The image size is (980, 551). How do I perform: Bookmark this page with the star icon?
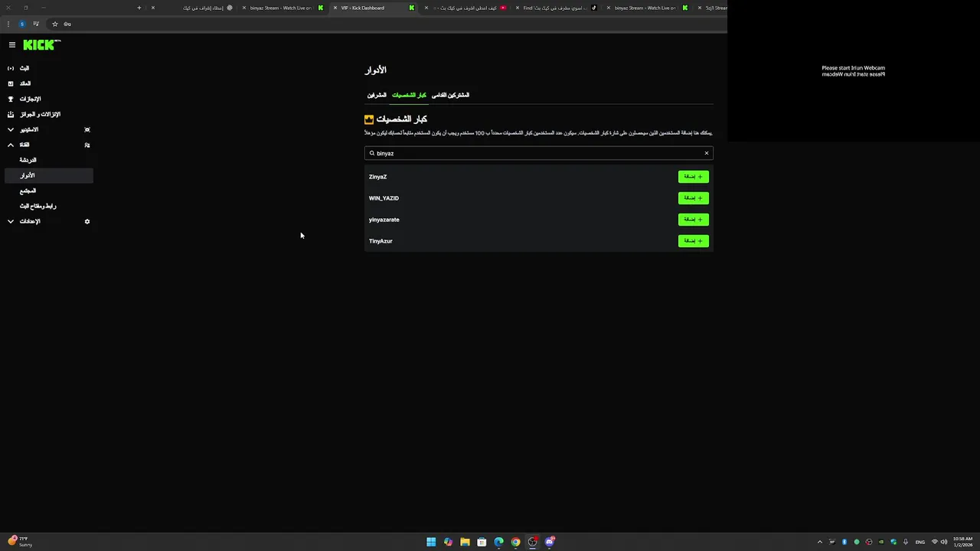coord(55,24)
